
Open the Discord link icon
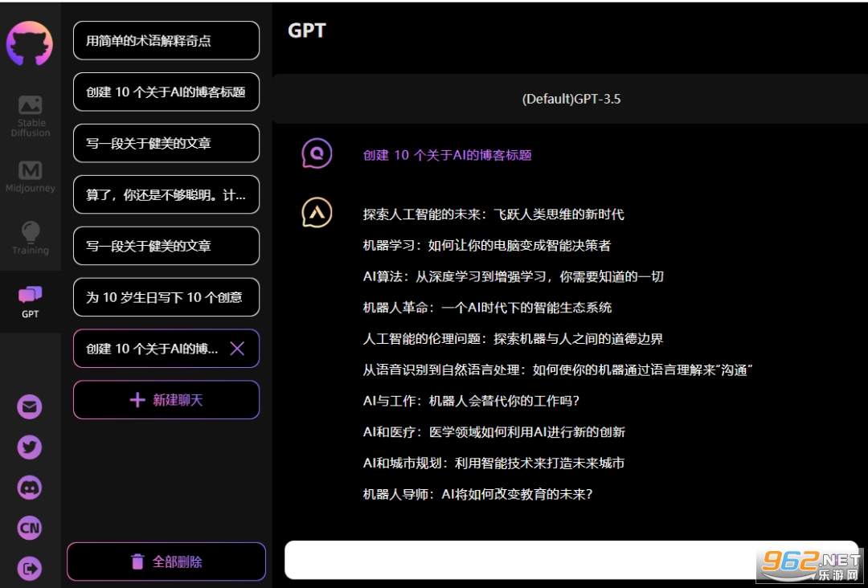[30, 488]
